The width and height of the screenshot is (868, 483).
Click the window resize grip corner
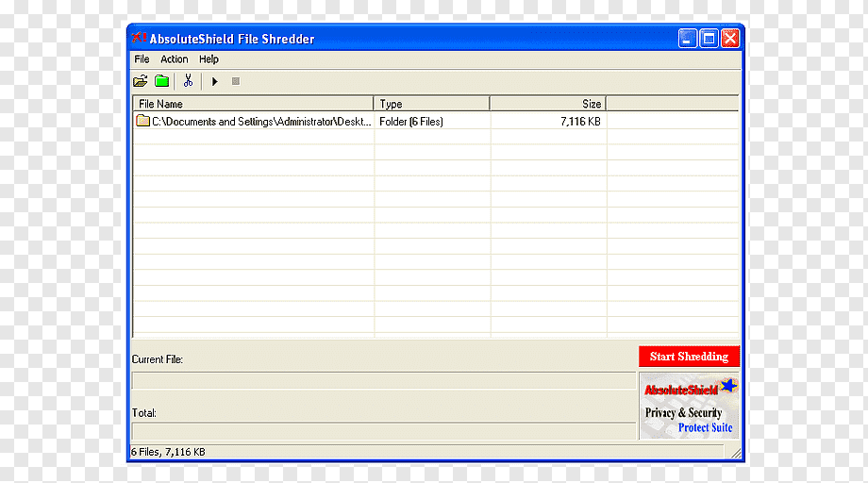[x=735, y=453]
